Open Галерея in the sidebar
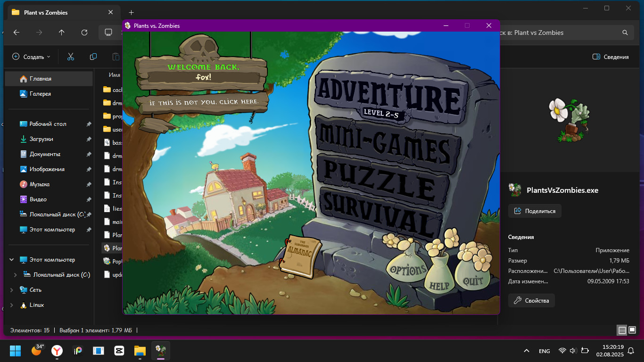The width and height of the screenshot is (644, 362). (x=49, y=94)
